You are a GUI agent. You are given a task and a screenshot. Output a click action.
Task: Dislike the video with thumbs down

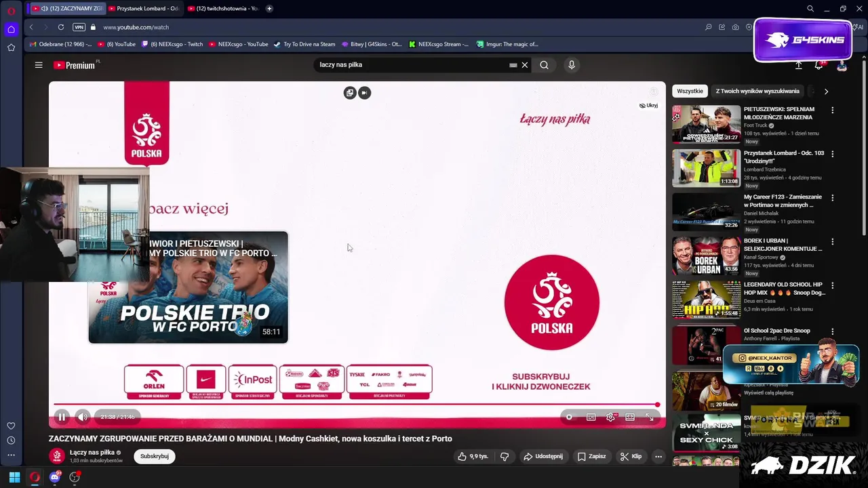(x=505, y=456)
